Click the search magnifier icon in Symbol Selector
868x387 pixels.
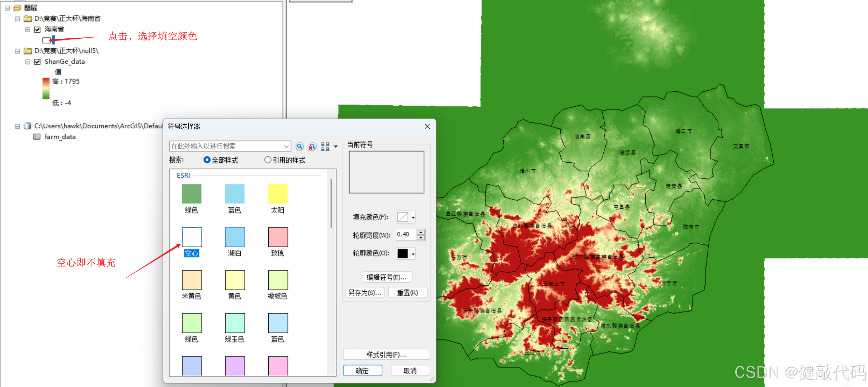coord(299,146)
